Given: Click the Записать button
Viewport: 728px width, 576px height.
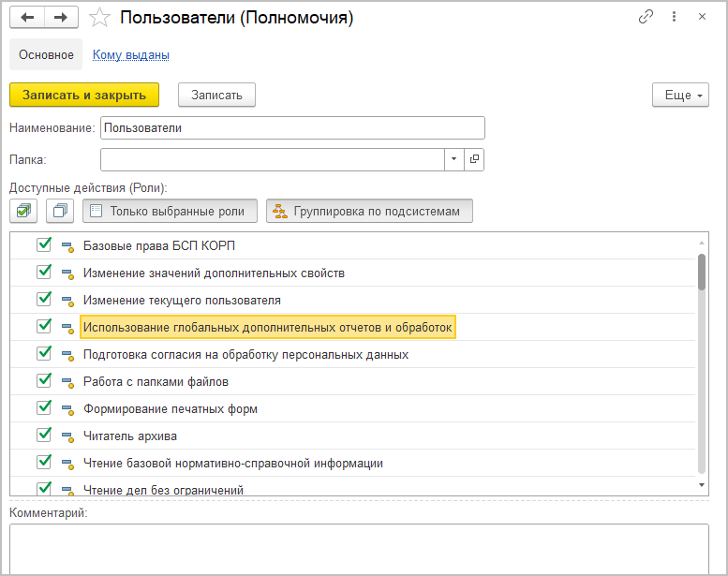Looking at the screenshot, I should [x=216, y=95].
